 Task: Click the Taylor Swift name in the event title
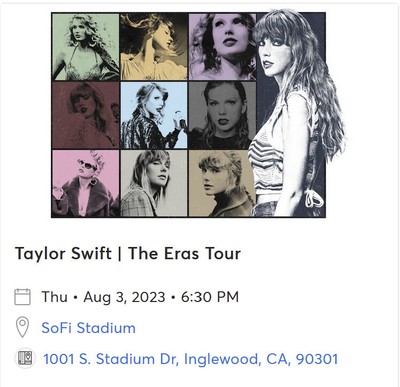pos(63,254)
